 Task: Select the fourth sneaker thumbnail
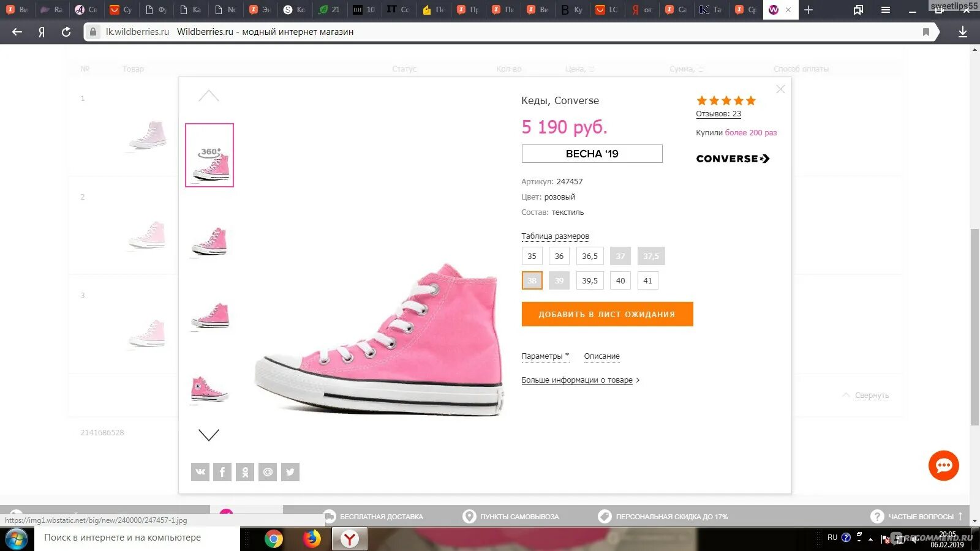point(209,389)
